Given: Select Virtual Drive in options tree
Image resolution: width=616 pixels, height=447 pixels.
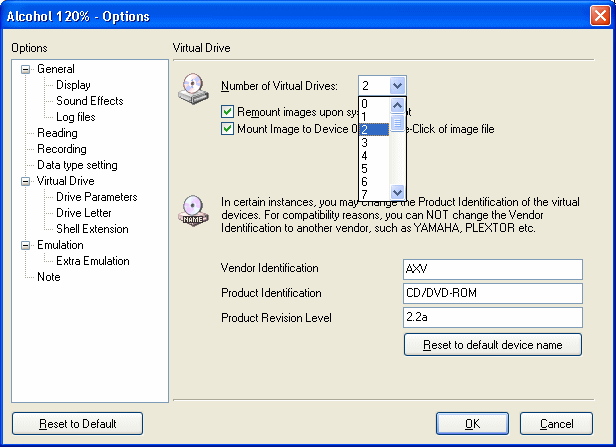Looking at the screenshot, I should pyautogui.click(x=66, y=181).
